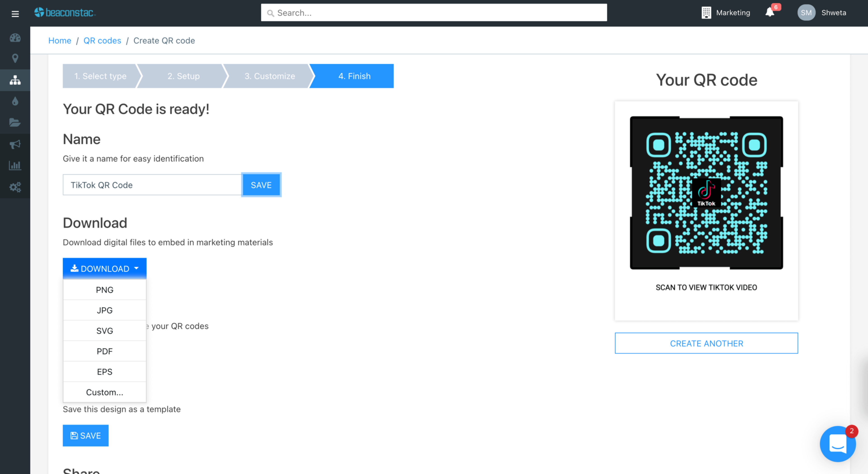Click the Create QR code breadcrumb text

click(164, 40)
